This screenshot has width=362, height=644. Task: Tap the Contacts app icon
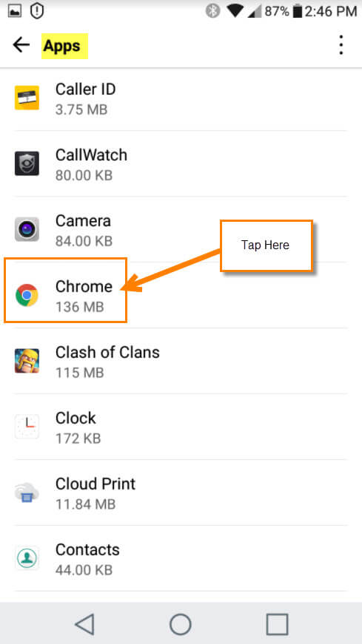point(27,557)
